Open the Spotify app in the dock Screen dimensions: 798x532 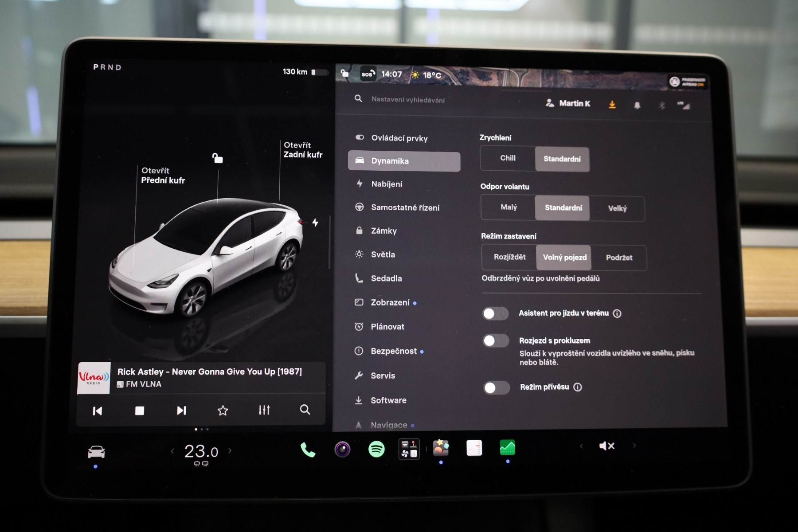point(376,449)
